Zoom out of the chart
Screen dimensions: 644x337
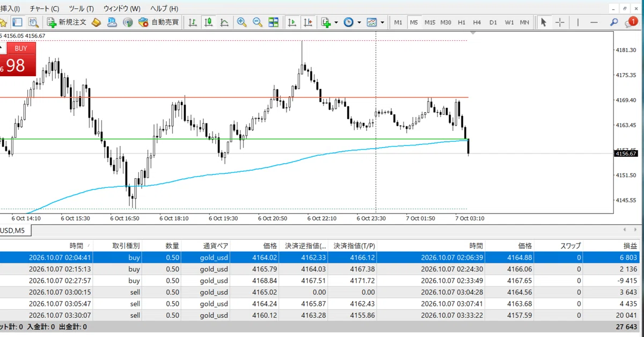(x=258, y=23)
